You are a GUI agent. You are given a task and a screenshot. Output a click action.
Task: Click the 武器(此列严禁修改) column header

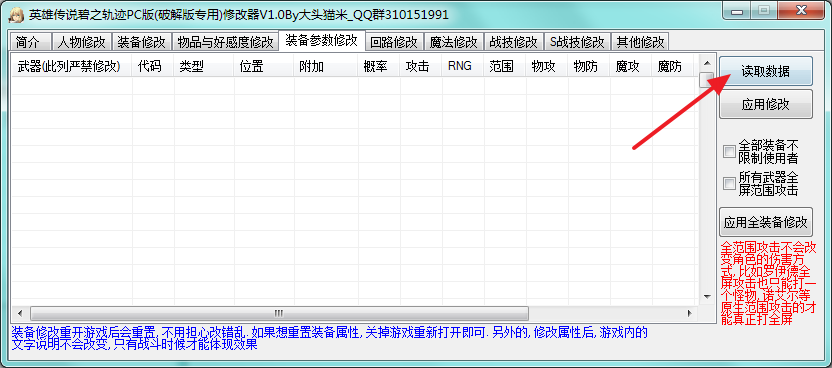[x=72, y=66]
